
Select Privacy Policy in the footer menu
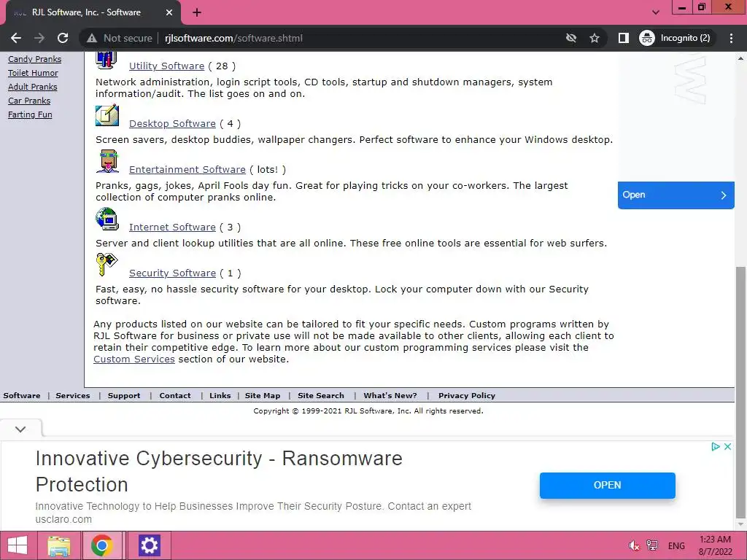(467, 396)
